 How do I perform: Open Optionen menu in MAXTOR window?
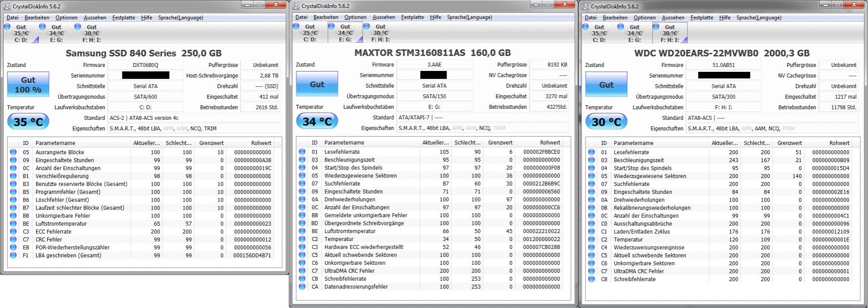click(x=355, y=17)
